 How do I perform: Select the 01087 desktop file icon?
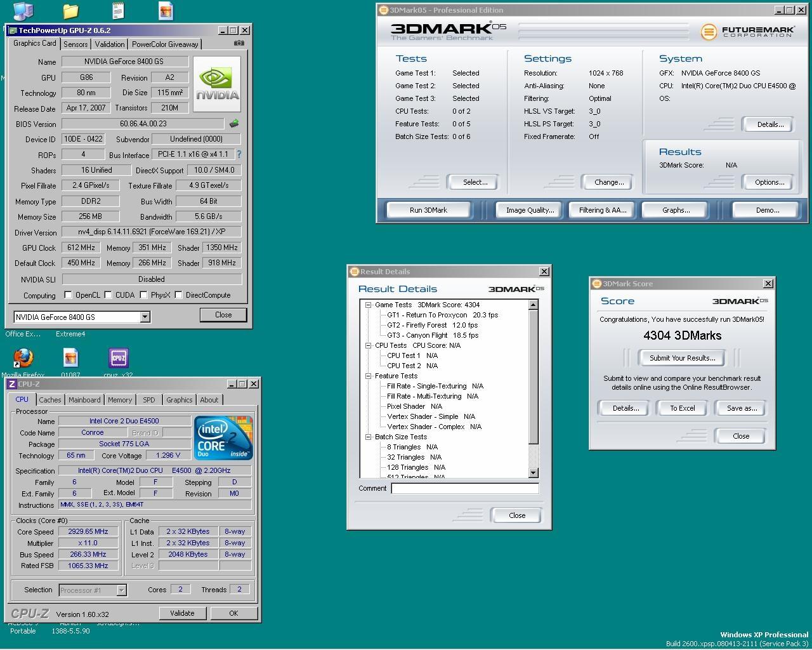pos(70,358)
